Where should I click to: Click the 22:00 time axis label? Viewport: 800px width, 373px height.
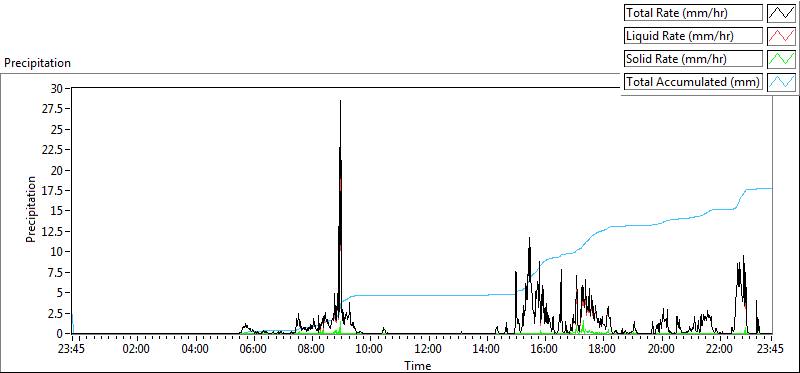click(720, 350)
